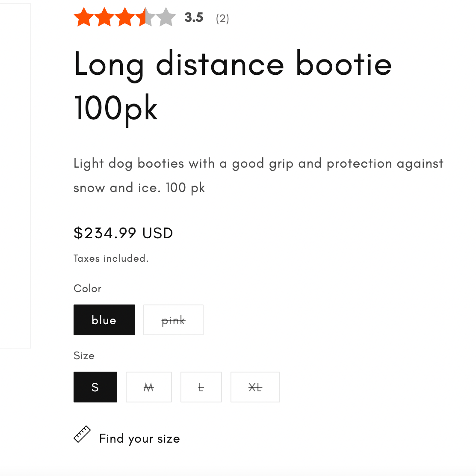This screenshot has width=476, height=476.
Task: Click the first orange rating star
Action: pyautogui.click(x=84, y=18)
